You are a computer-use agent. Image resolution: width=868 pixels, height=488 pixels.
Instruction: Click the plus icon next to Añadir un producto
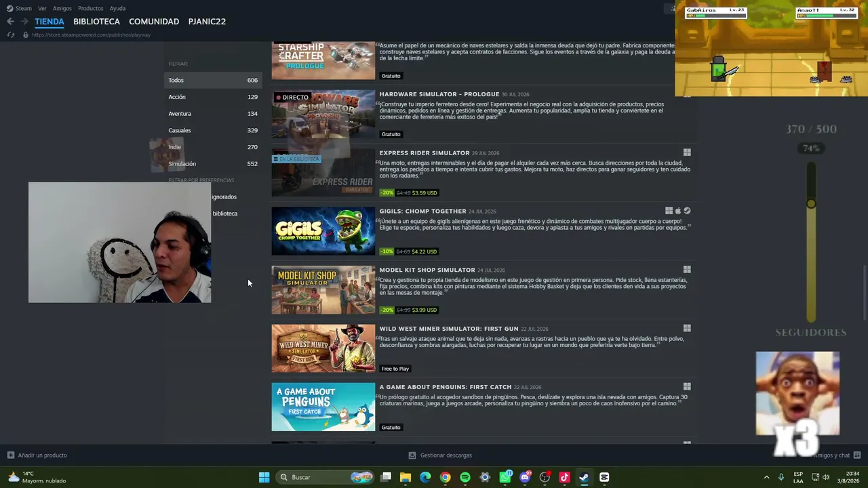point(10,455)
